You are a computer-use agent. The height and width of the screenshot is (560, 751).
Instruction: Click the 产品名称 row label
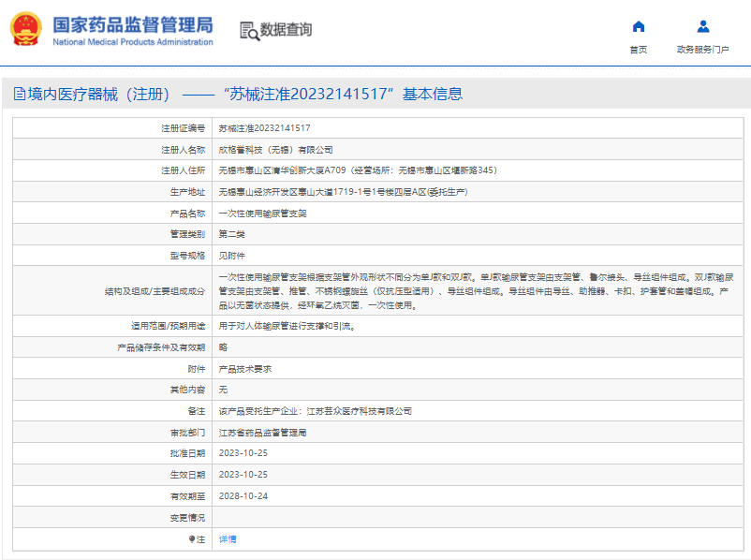coord(187,214)
